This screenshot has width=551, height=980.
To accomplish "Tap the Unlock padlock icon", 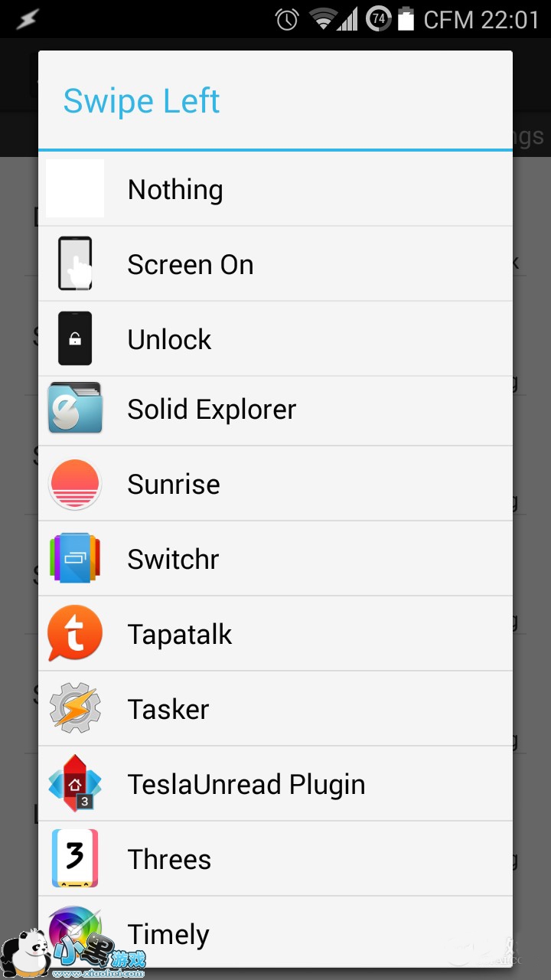I will tap(75, 338).
